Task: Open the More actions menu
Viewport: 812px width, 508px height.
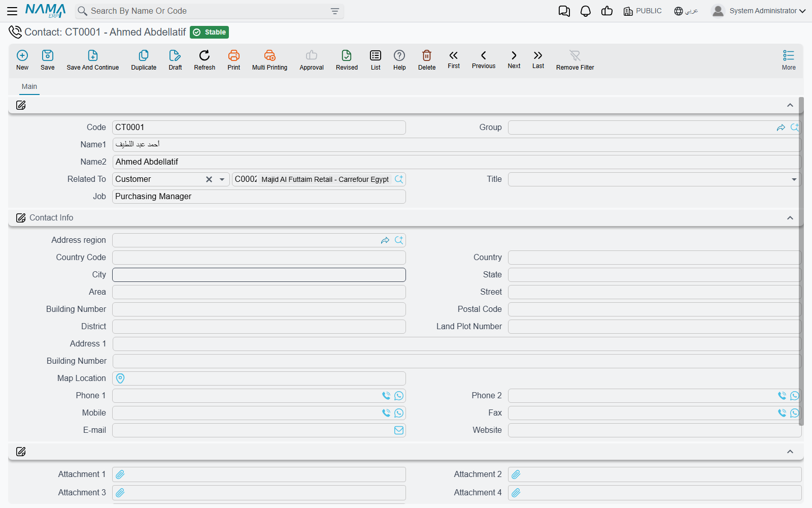Action: click(789, 60)
